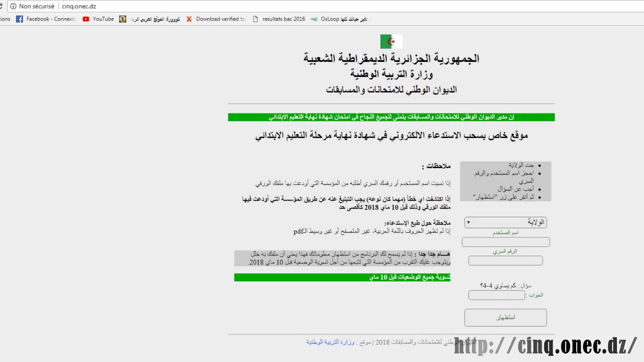Viewport: 644px width, 362px height.
Task: Click the ملاحظات notes heading
Action: tap(436, 166)
